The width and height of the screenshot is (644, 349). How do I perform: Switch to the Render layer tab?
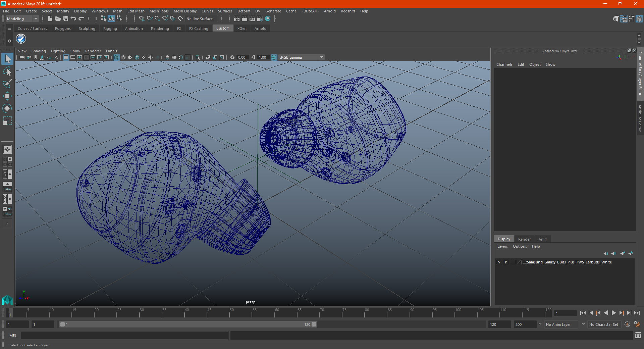click(x=524, y=239)
